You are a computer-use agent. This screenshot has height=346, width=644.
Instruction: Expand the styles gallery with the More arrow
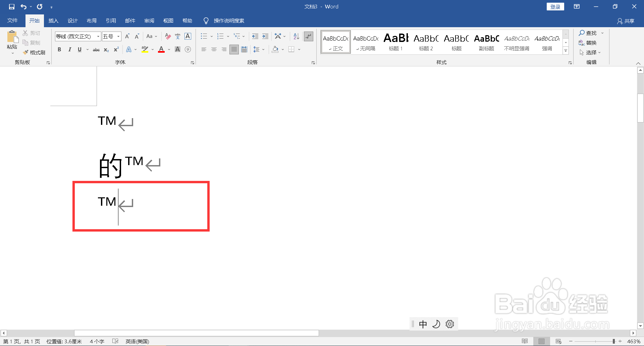pos(566,51)
